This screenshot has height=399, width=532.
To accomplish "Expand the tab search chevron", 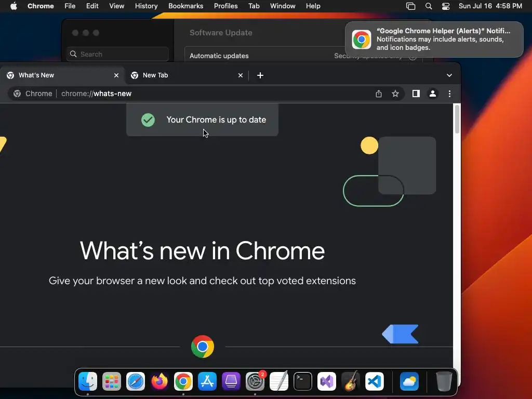I will click(449, 75).
